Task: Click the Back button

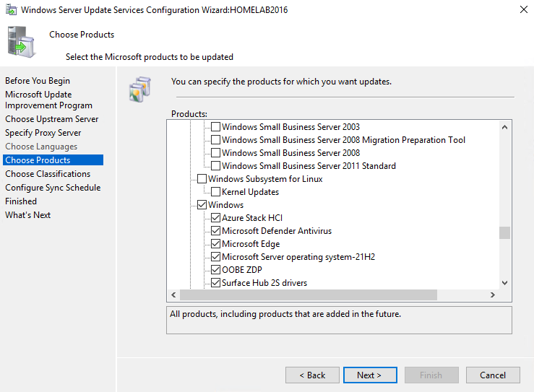Action: (x=312, y=375)
